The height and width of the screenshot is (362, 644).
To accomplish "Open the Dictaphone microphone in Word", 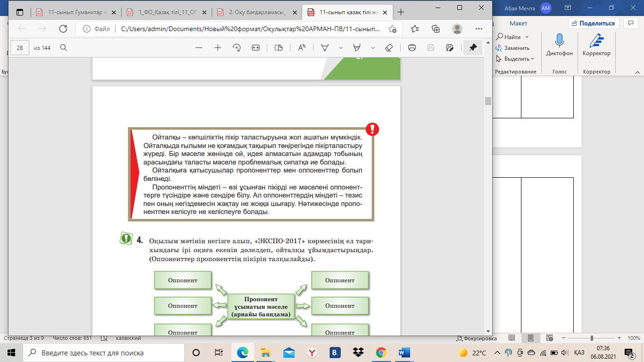I will [559, 41].
